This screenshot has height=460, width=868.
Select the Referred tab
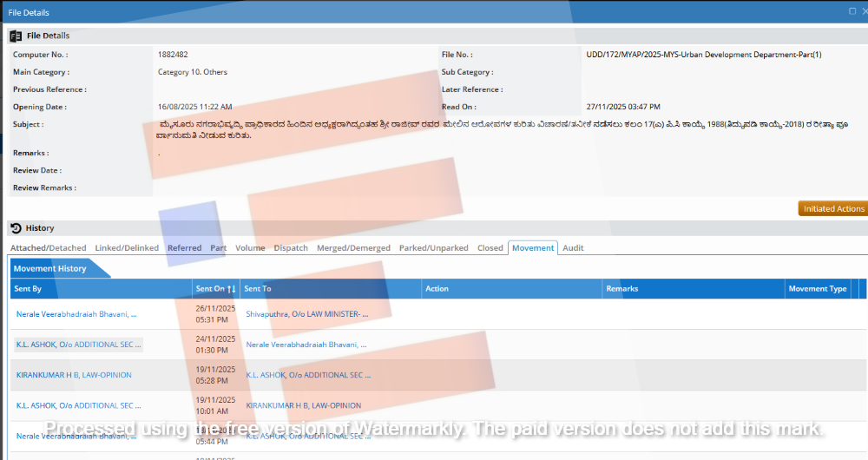pyautogui.click(x=184, y=248)
